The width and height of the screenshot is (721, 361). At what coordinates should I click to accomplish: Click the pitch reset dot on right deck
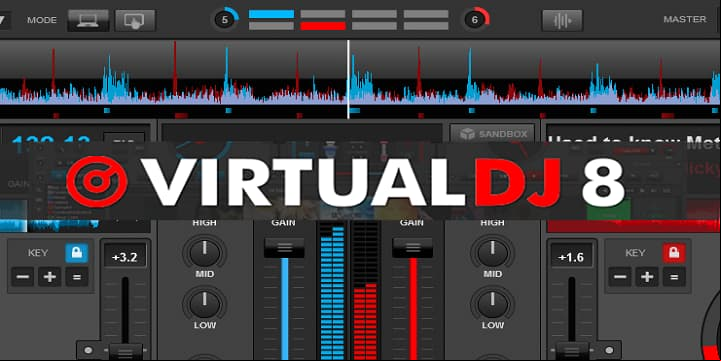pyautogui.click(x=609, y=350)
